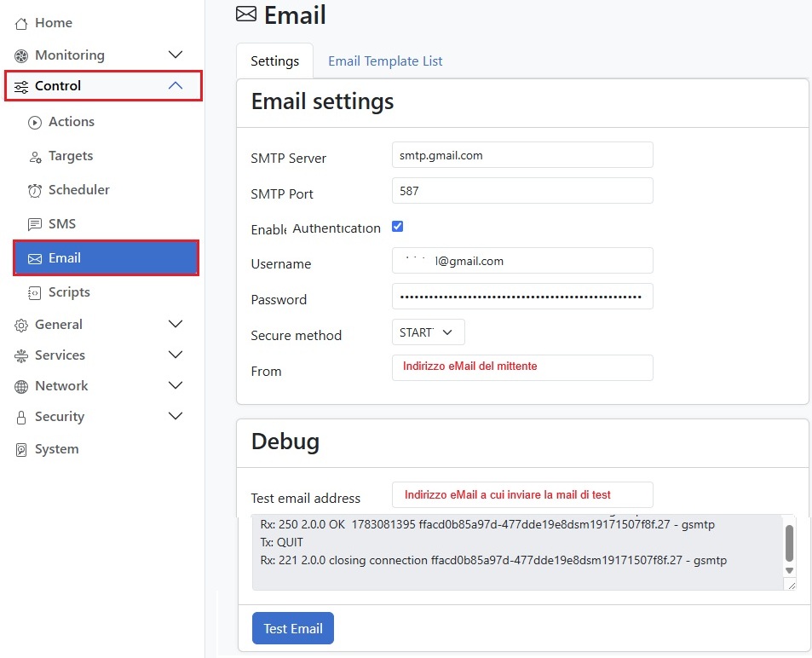Expand the Security section chevron
This screenshot has width=812, height=658.
click(176, 416)
